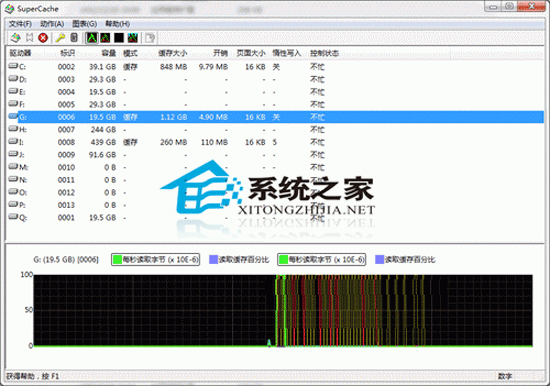
Task: Click the 9.79 MB overhead value
Action: 213,67
